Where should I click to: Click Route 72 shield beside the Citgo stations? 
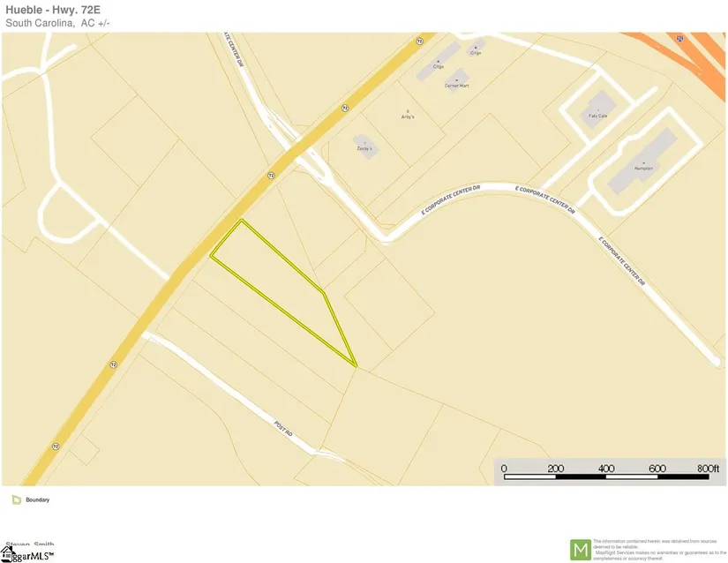coord(420,41)
